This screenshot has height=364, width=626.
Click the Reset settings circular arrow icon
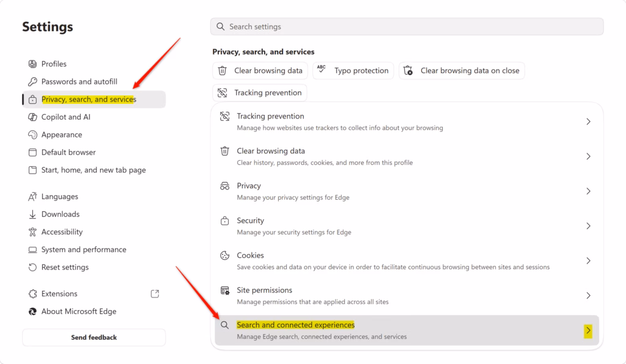tap(32, 267)
